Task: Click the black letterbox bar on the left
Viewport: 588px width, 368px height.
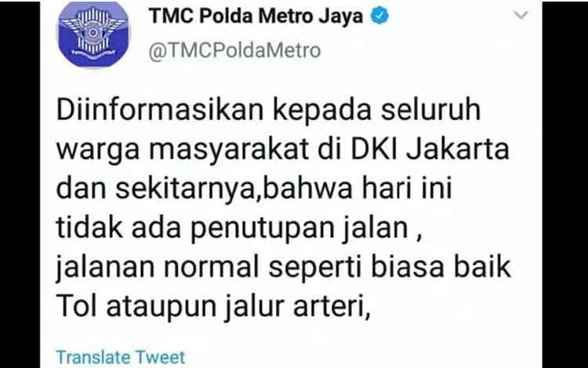Action: (x=20, y=184)
